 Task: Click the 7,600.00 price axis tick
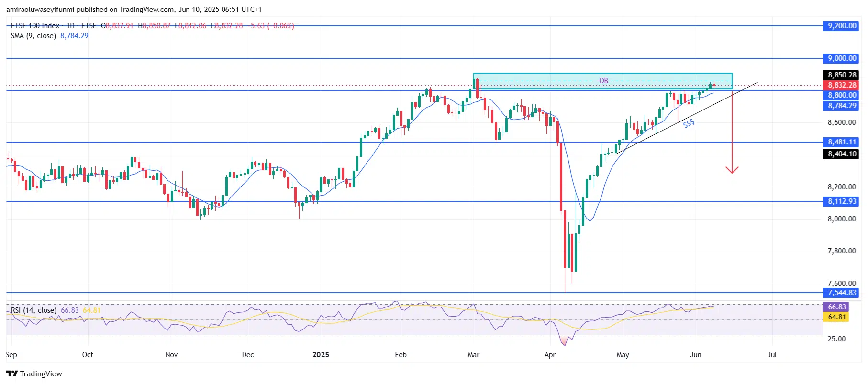click(x=842, y=283)
